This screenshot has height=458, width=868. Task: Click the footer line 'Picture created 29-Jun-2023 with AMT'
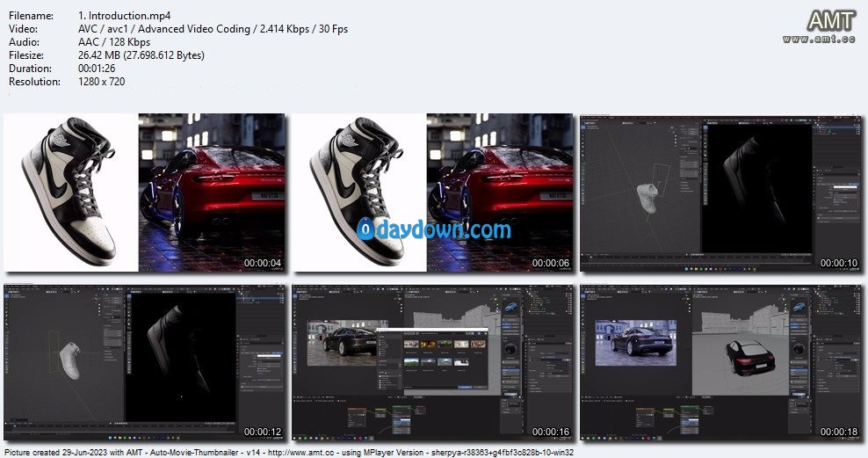point(73,453)
